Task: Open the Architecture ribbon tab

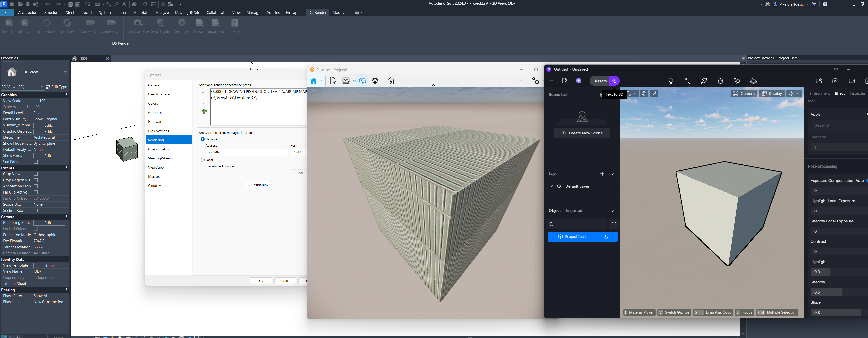Action: (x=28, y=12)
